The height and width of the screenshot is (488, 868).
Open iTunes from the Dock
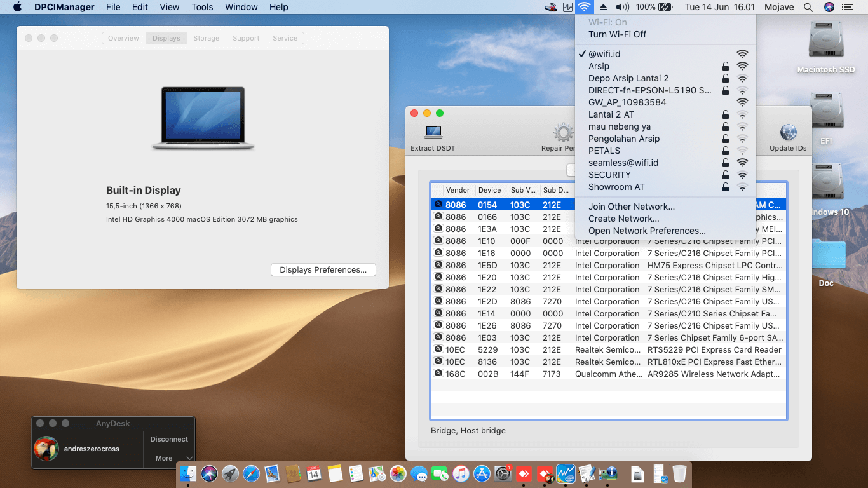pyautogui.click(x=461, y=473)
